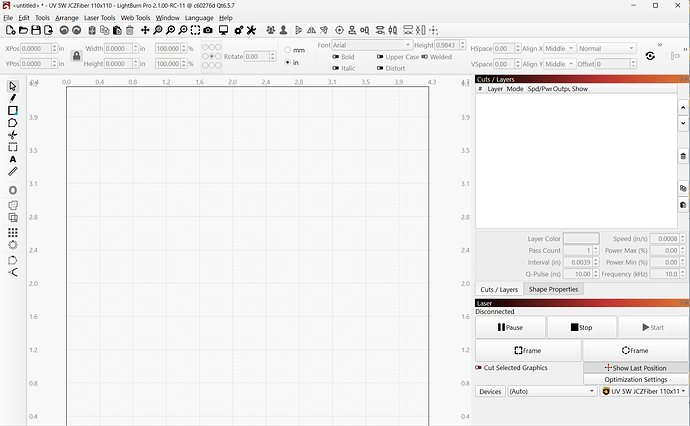This screenshot has width=690, height=426.
Task: Click the Undo icon in the toolbar
Action: 64,30
